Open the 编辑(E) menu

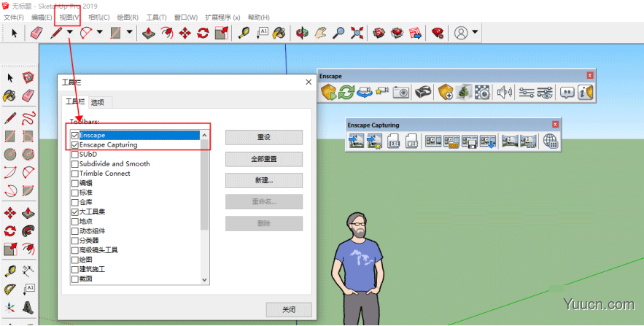point(42,18)
